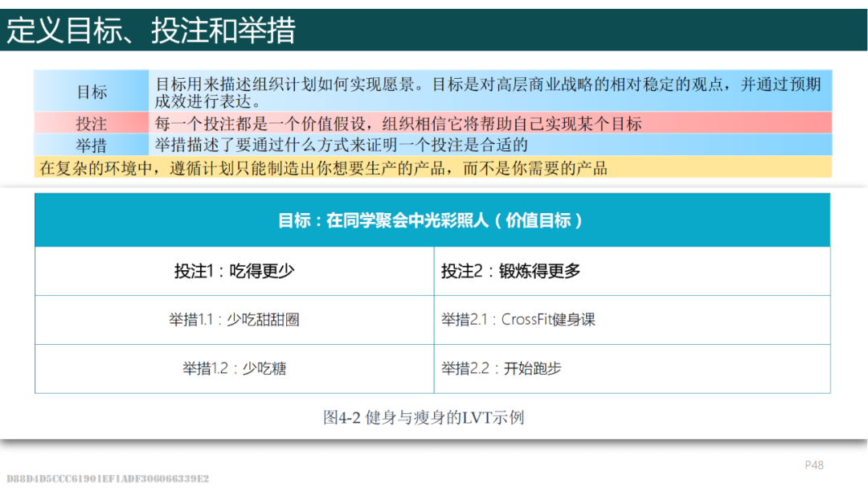Click the yellow highlighted row 在复杂的环境中
Screen dimensions: 868x488
coord(323,167)
